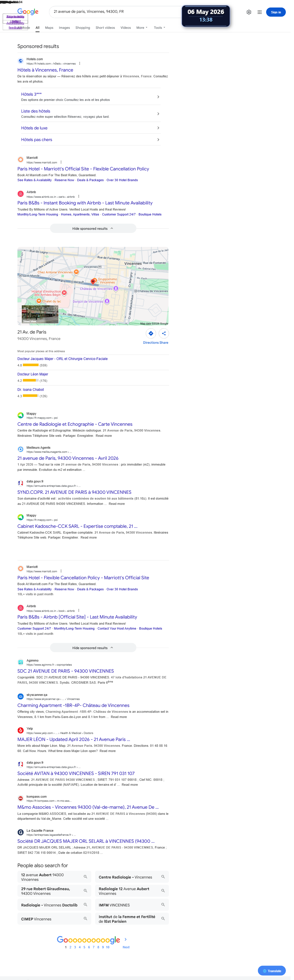Open the More dropdown
Image resolution: width=294 pixels, height=980 pixels.
pyautogui.click(x=142, y=28)
